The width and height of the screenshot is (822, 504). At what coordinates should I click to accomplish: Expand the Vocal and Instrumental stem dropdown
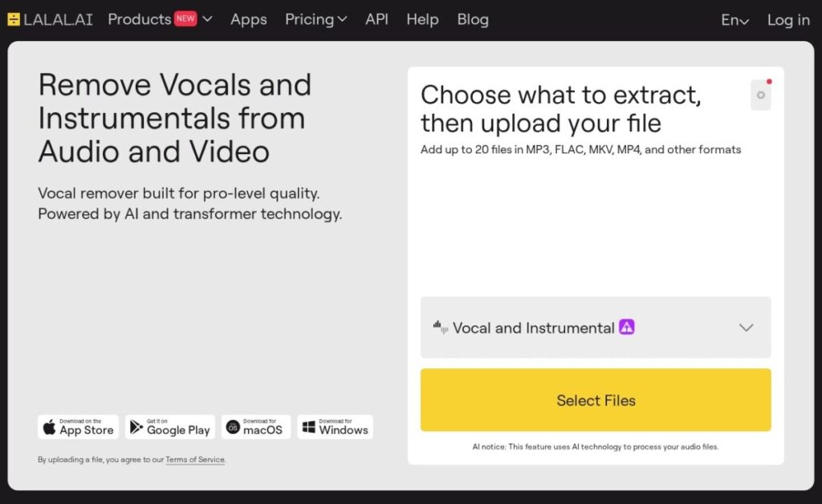(596, 327)
